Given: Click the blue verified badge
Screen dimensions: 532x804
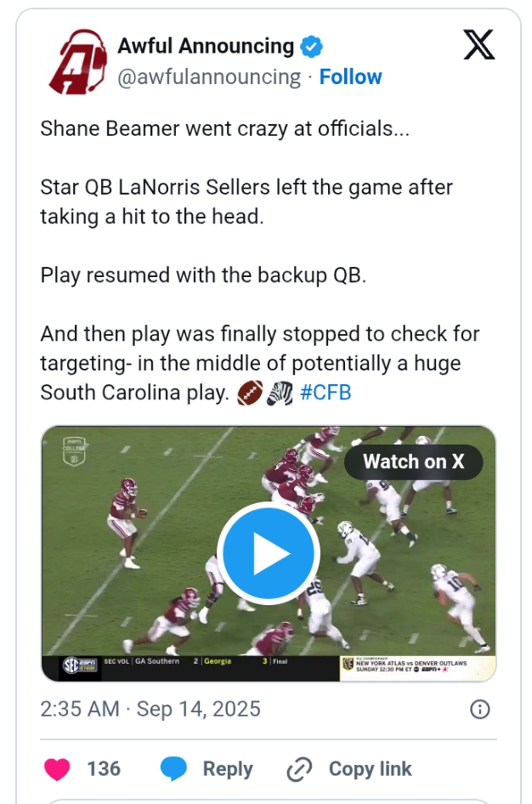Looking at the screenshot, I should (313, 47).
